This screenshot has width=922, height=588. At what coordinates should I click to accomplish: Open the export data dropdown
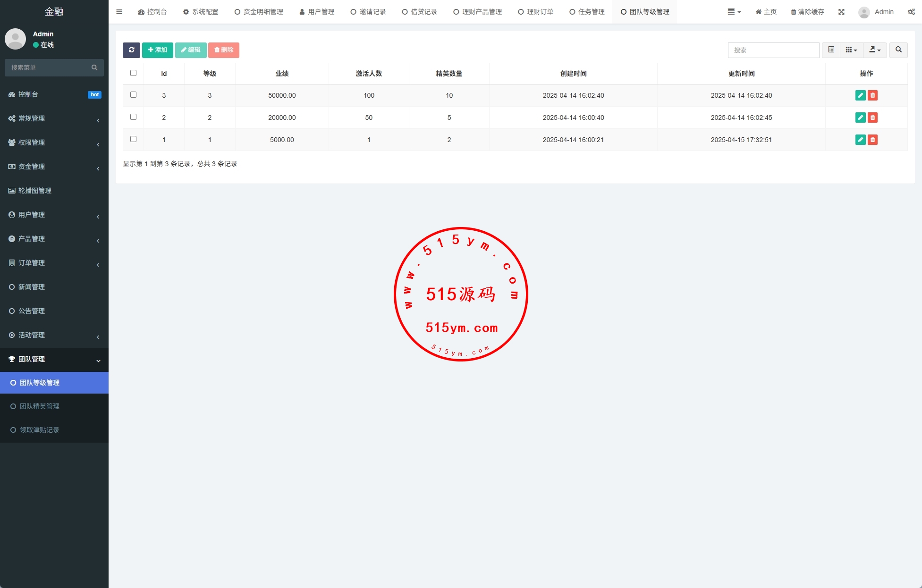coord(875,50)
